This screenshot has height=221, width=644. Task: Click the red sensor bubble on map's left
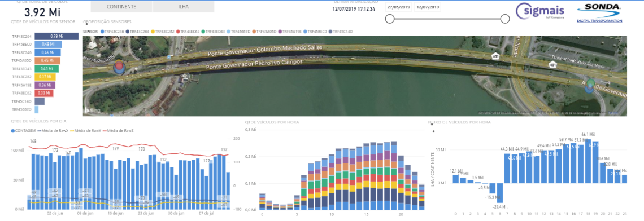(120, 65)
